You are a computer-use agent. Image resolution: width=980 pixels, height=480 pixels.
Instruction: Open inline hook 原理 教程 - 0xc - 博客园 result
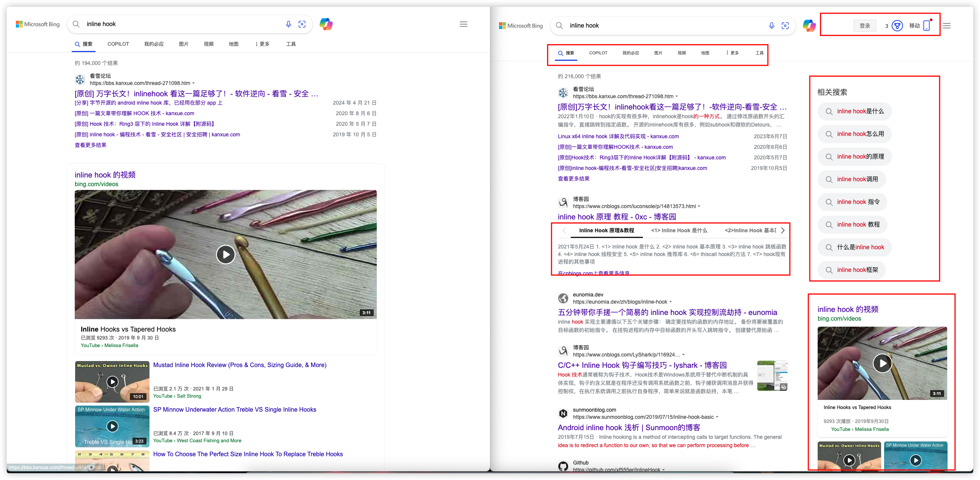pos(617,217)
